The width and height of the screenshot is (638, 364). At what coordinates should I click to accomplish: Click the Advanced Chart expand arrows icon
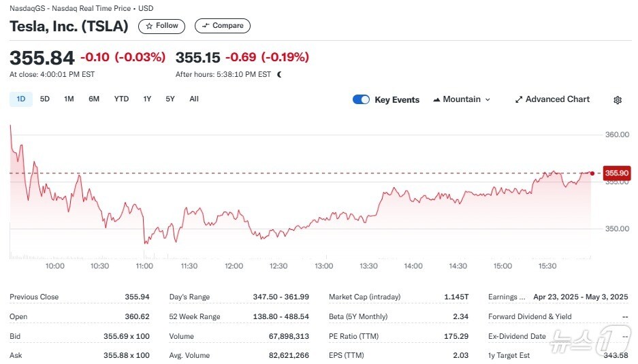click(x=519, y=99)
